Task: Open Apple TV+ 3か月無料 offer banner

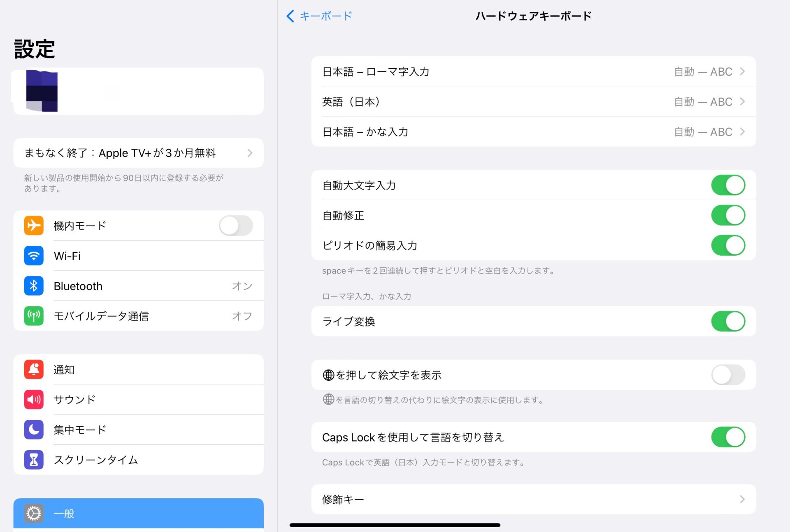Action: click(138, 153)
